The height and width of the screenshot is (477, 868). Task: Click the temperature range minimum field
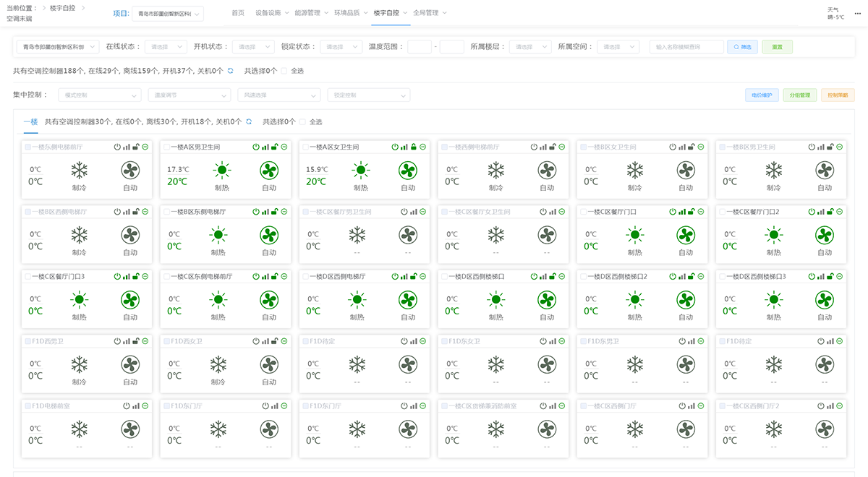point(420,46)
